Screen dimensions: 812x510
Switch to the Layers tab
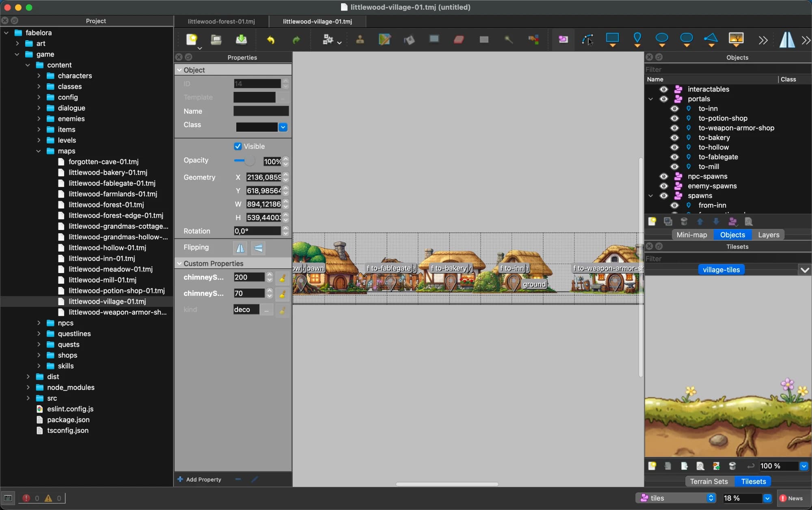pos(768,235)
